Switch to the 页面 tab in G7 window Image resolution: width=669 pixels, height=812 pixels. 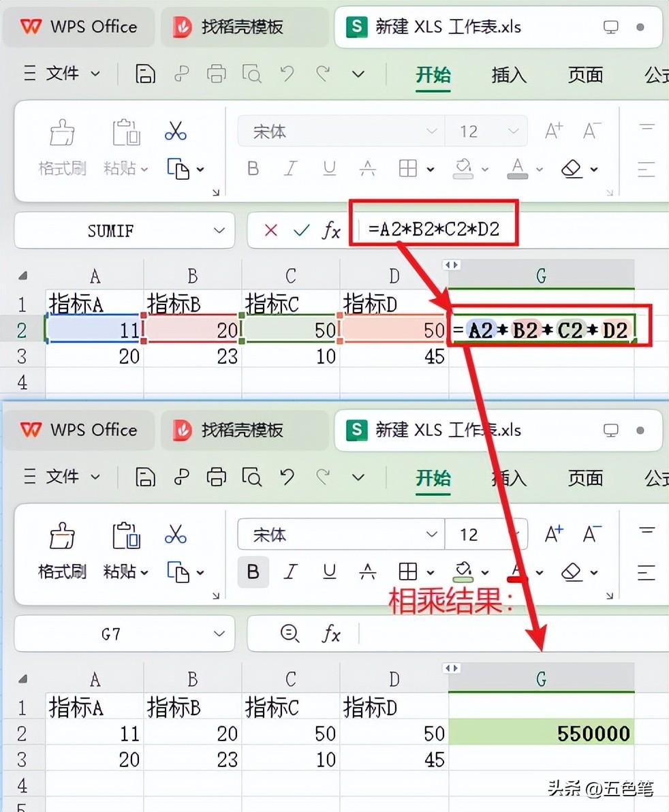tap(585, 478)
